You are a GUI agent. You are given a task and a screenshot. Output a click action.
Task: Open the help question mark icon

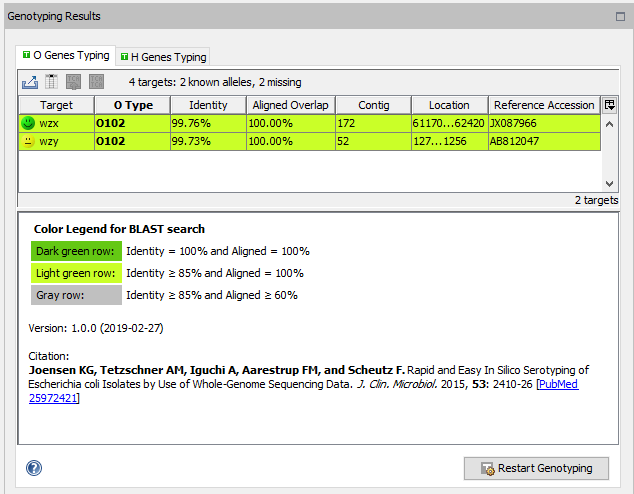point(34,467)
